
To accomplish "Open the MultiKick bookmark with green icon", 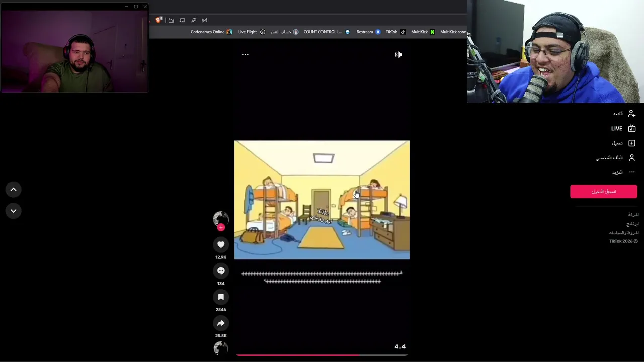I will [423, 32].
